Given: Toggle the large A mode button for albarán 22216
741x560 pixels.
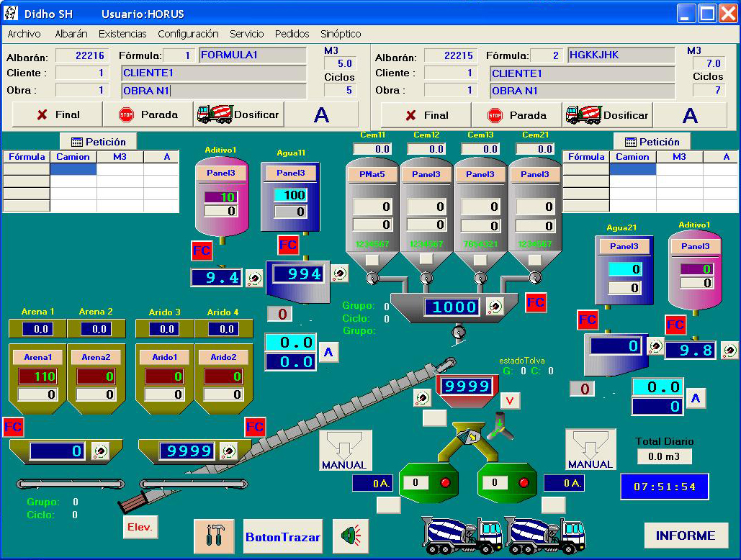Looking at the screenshot, I should (321, 115).
